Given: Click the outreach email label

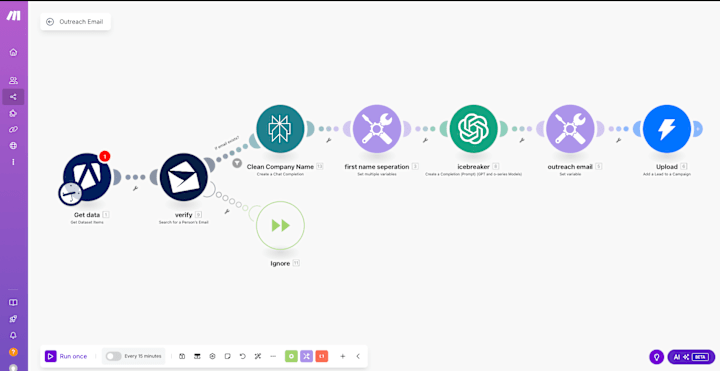Looking at the screenshot, I should click(570, 167).
